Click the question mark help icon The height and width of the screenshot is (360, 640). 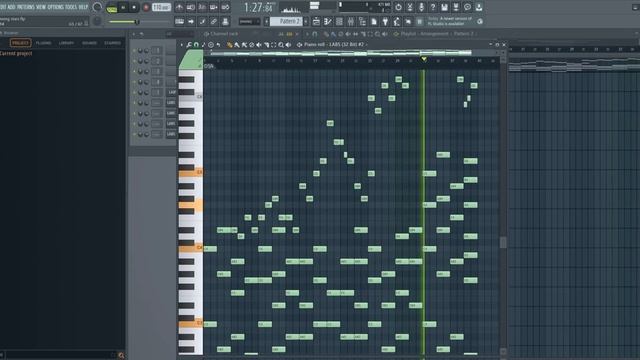(x=433, y=7)
